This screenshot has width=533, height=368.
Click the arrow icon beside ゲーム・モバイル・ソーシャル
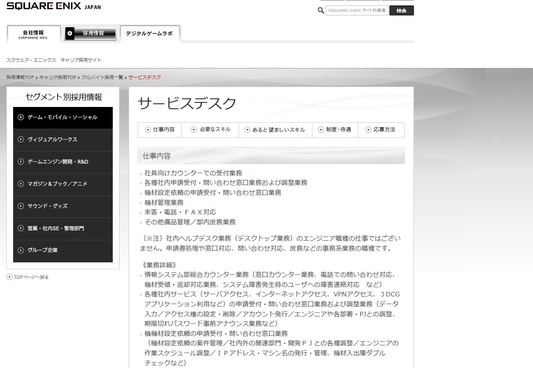pos(21,117)
